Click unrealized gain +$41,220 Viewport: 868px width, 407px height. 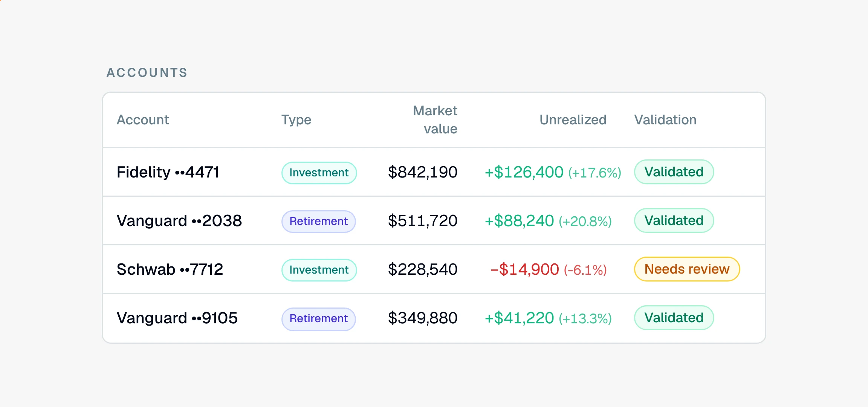coord(519,318)
